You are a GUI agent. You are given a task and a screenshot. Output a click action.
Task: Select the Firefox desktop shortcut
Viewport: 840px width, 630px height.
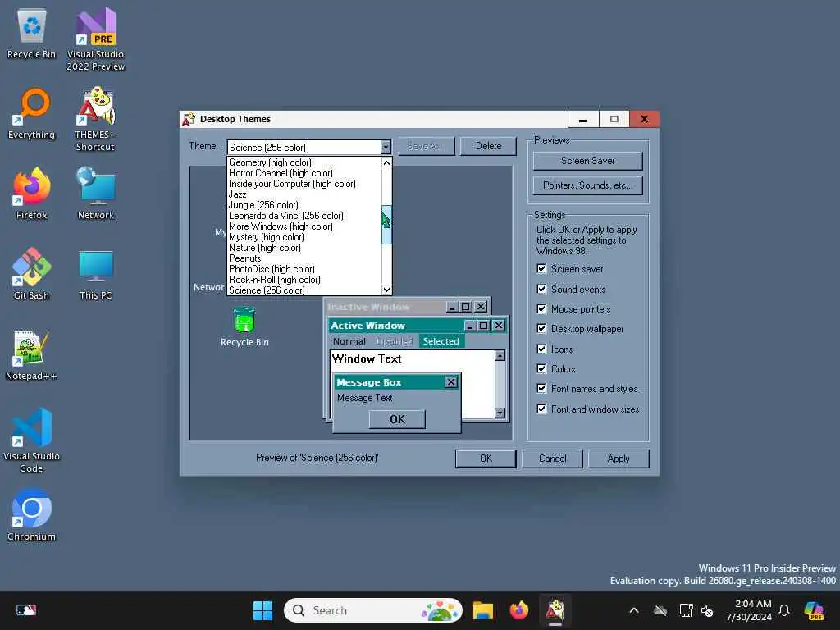[32, 194]
